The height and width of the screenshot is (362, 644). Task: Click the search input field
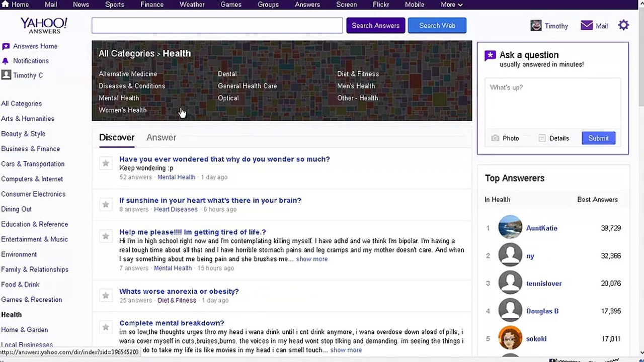(x=217, y=26)
